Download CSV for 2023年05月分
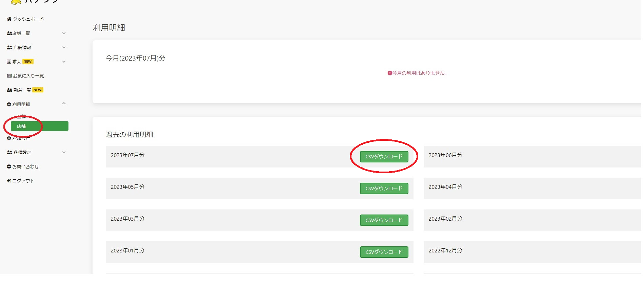This screenshot has height=291, width=644. [384, 188]
